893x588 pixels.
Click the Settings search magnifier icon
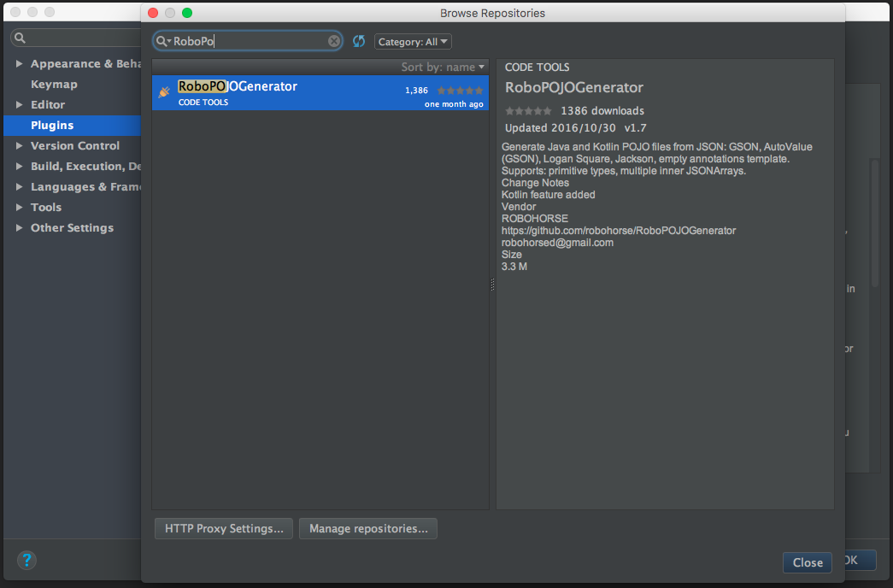[20, 38]
